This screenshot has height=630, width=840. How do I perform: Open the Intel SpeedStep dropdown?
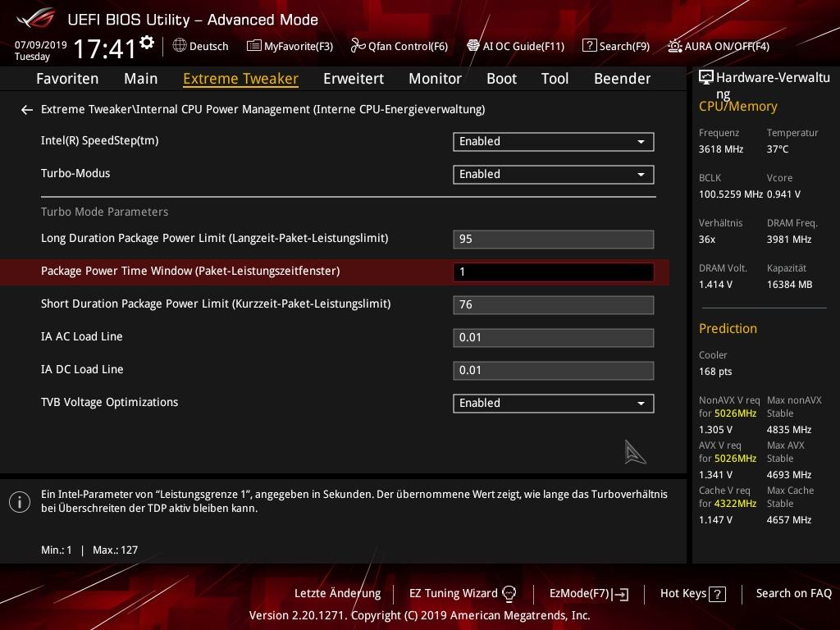(554, 141)
